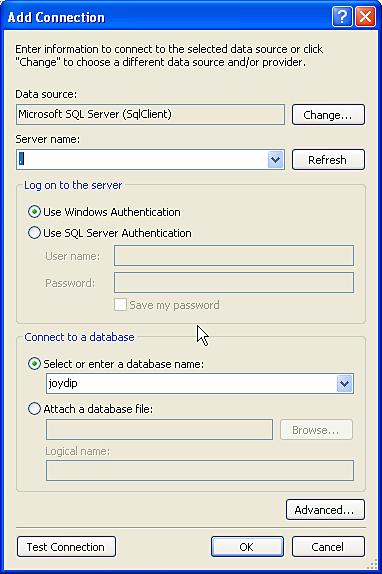Click the Change data source button
Viewport: 382px width, 574px height.
tap(328, 115)
